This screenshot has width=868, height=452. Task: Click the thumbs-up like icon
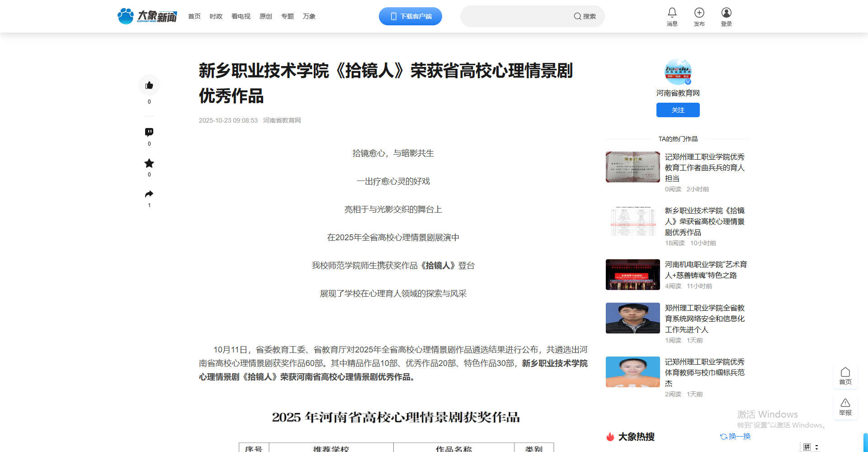[149, 86]
